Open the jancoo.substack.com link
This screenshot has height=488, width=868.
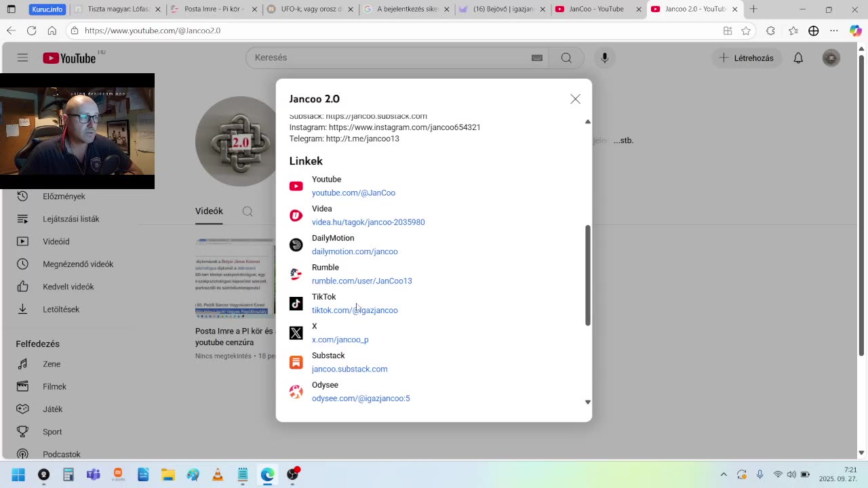349,369
